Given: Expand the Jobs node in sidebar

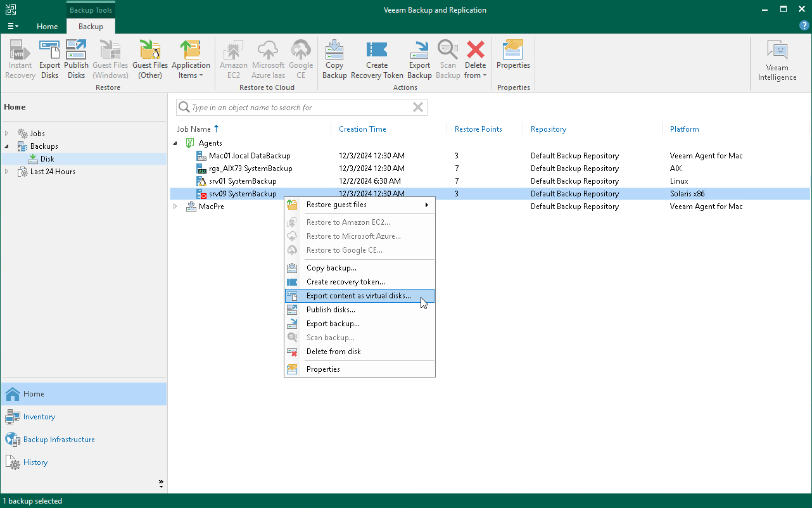Looking at the screenshot, I should [8, 133].
